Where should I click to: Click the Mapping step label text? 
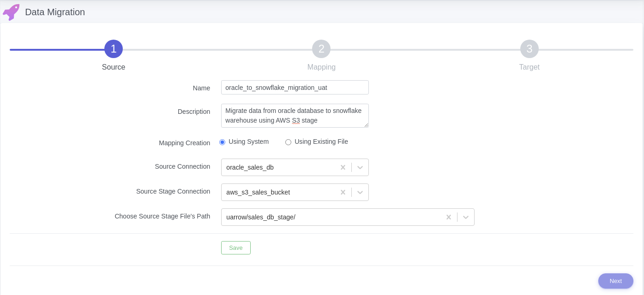click(x=321, y=67)
